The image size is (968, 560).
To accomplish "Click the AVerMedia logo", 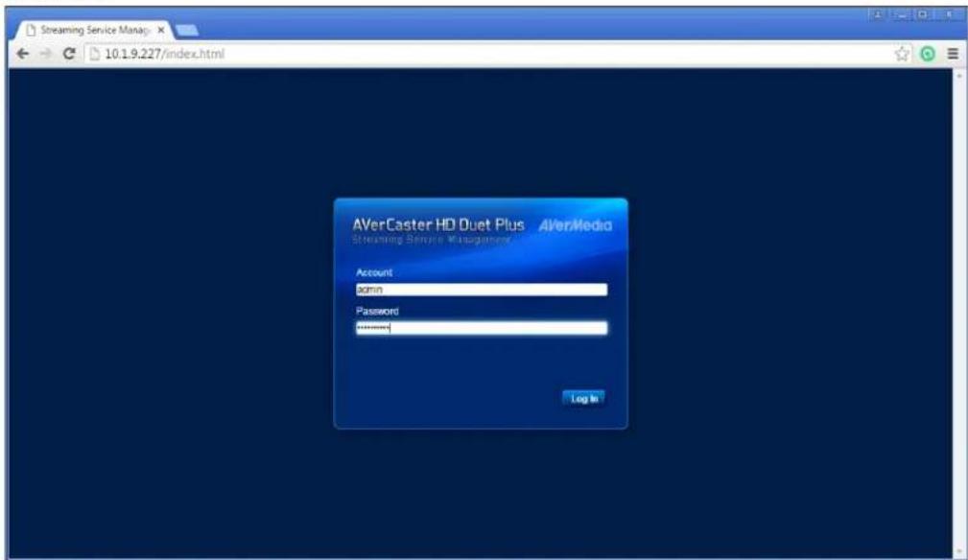I will tap(576, 225).
